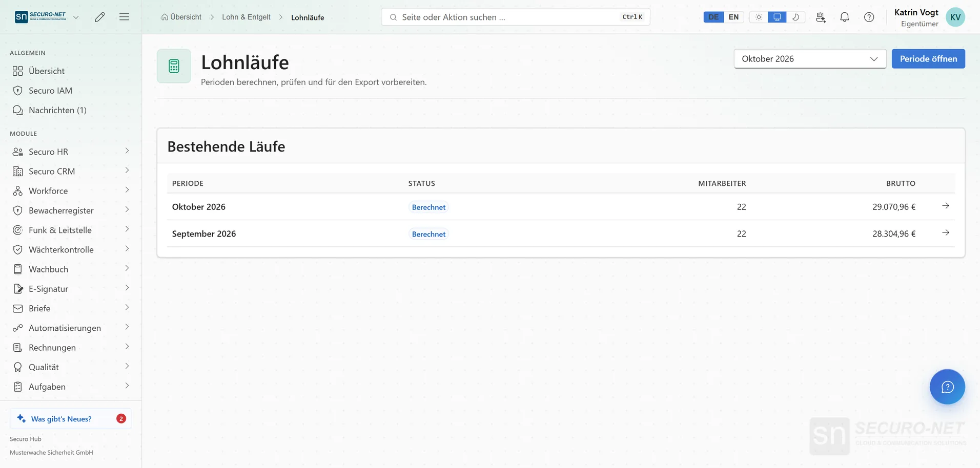
Task: Select dark theme moon icon
Action: click(795, 17)
